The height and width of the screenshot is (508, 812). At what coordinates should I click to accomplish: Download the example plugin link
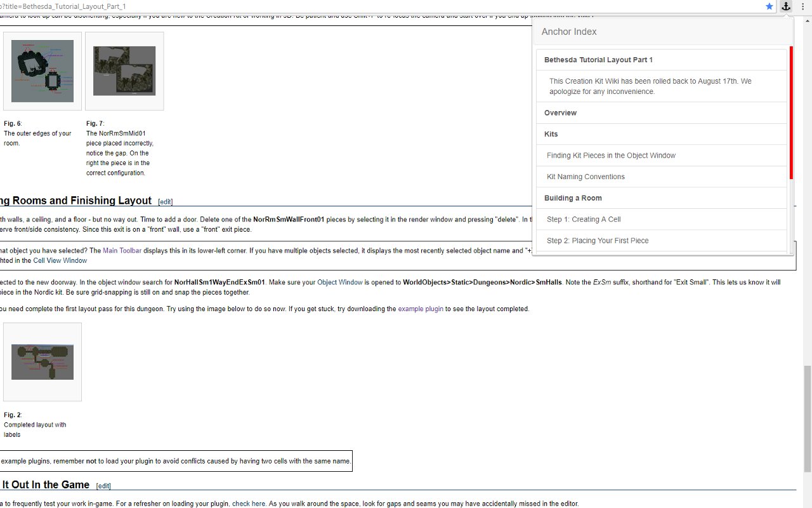[421, 309]
